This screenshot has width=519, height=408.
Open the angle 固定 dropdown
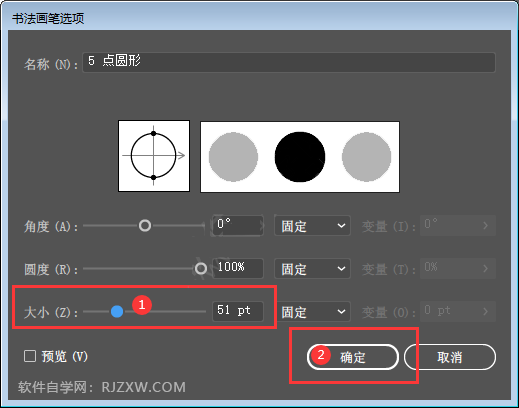312,226
